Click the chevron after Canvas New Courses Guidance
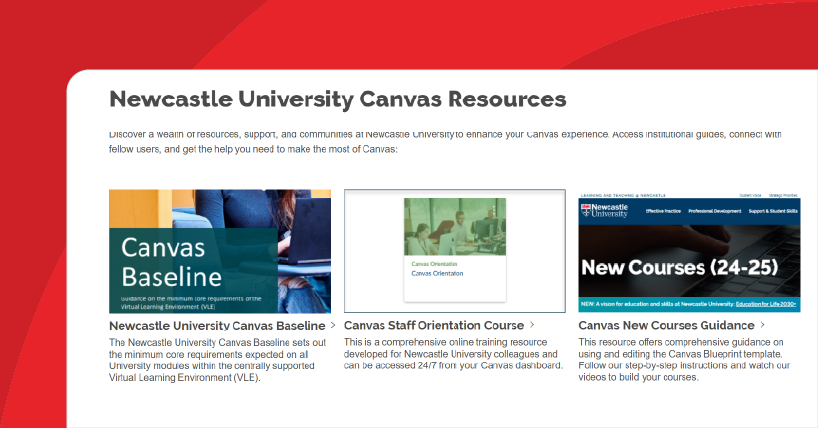 point(762,325)
